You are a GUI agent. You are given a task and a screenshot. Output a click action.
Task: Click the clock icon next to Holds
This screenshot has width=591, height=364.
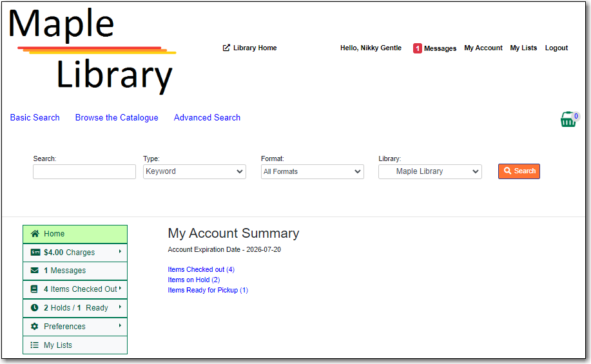[35, 308]
